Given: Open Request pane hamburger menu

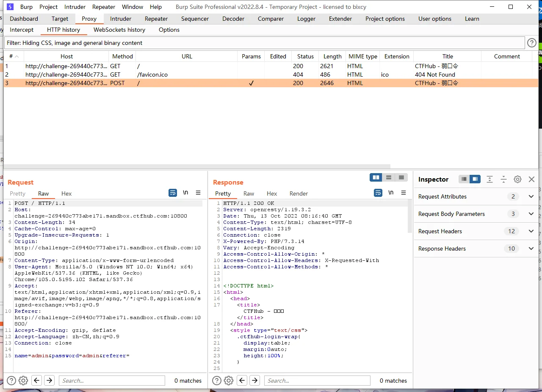Looking at the screenshot, I should pyautogui.click(x=198, y=193).
